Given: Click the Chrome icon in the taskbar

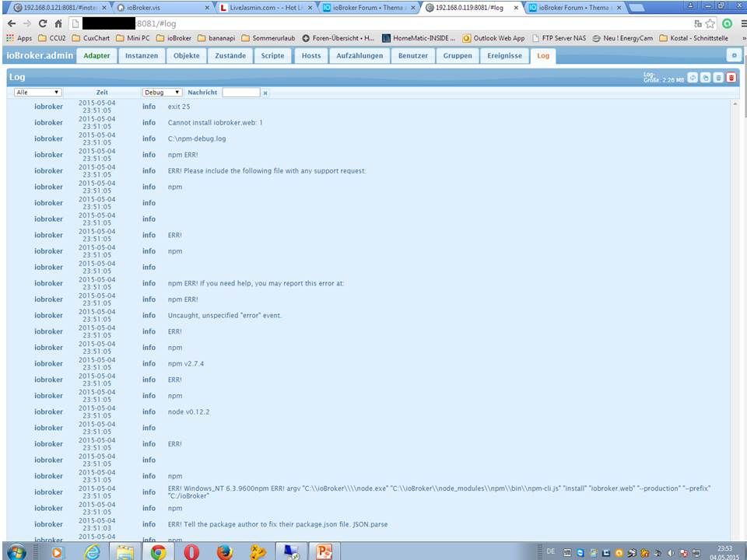Looking at the screenshot, I should pos(158,552).
